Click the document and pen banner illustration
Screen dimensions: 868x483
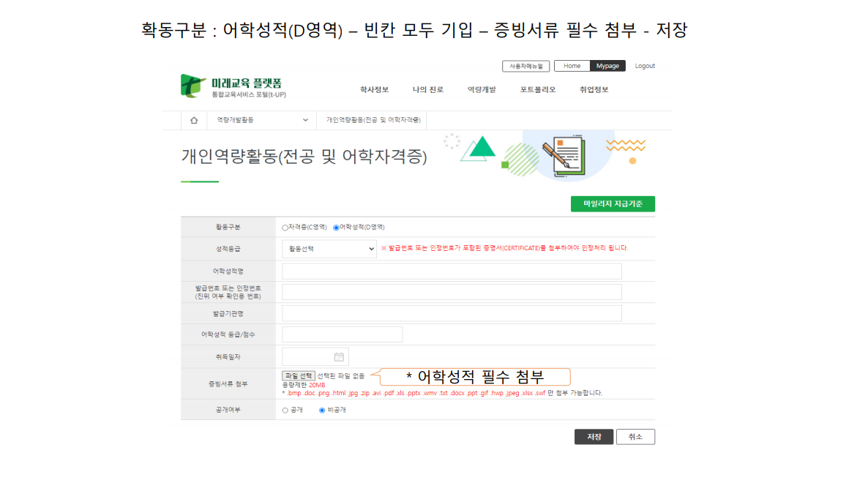tap(562, 154)
